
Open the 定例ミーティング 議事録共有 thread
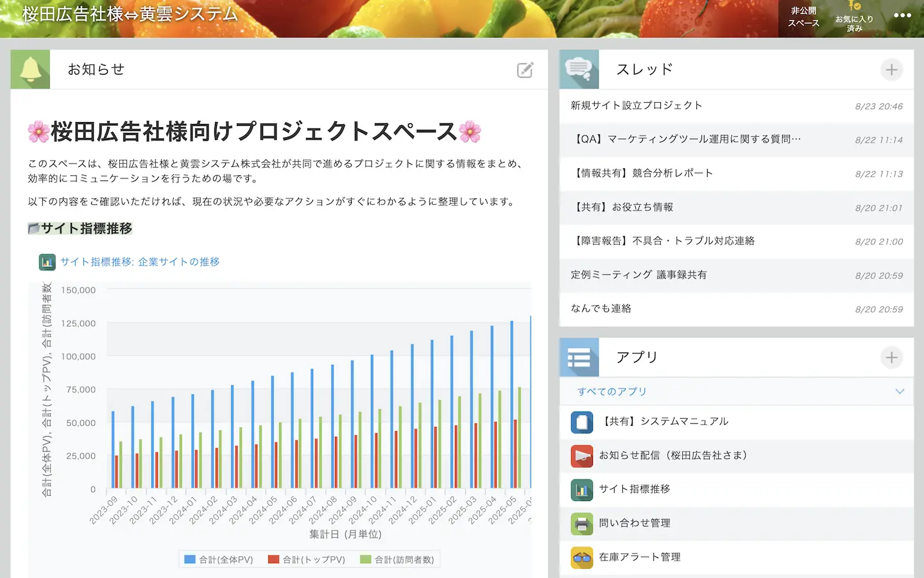tap(638, 275)
